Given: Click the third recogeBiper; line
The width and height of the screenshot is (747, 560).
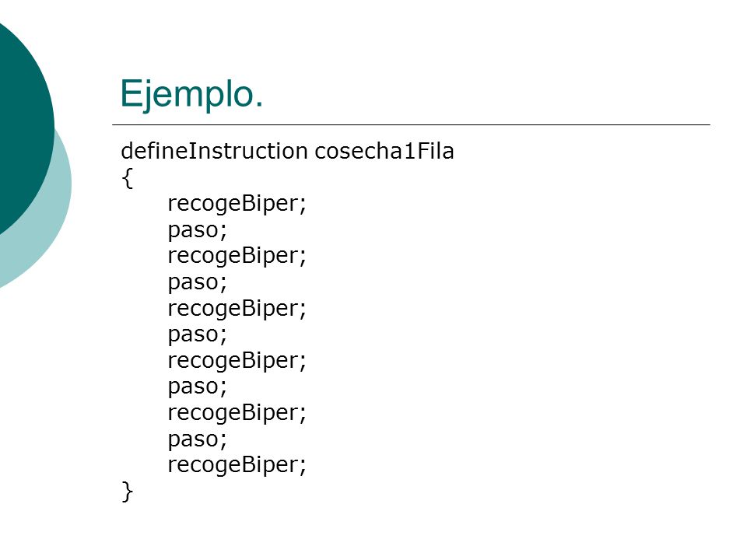Looking at the screenshot, I should 237,309.
